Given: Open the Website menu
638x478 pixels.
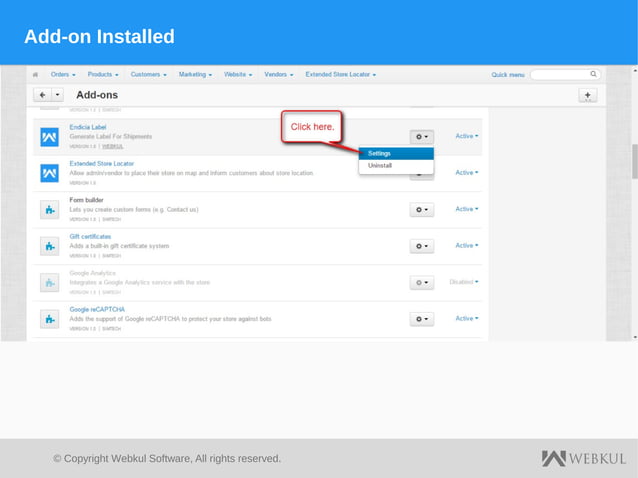Looking at the screenshot, I should pos(238,74).
